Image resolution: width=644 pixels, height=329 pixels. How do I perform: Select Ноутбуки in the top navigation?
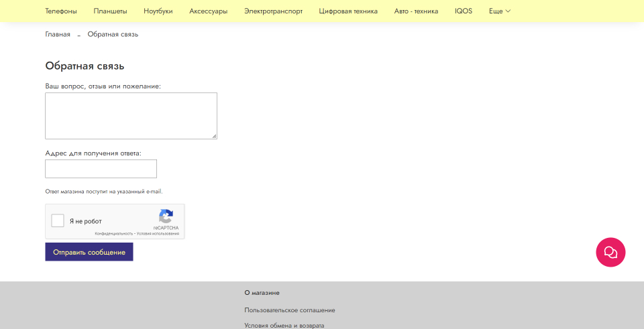pyautogui.click(x=158, y=11)
